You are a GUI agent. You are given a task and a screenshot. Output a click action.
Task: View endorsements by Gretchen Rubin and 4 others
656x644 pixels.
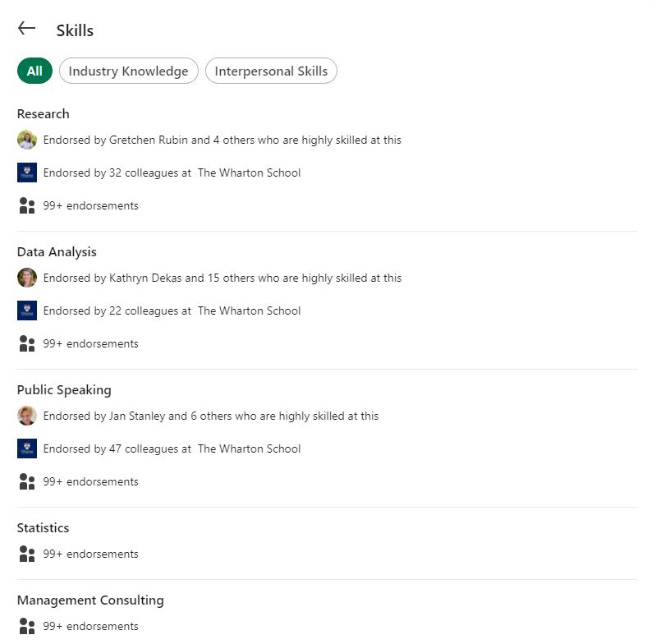[222, 140]
